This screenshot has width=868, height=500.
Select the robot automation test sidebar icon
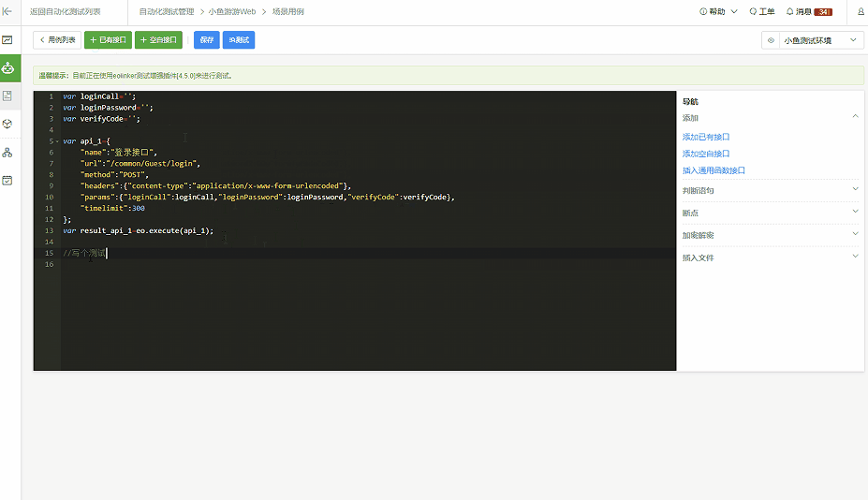(x=7, y=68)
